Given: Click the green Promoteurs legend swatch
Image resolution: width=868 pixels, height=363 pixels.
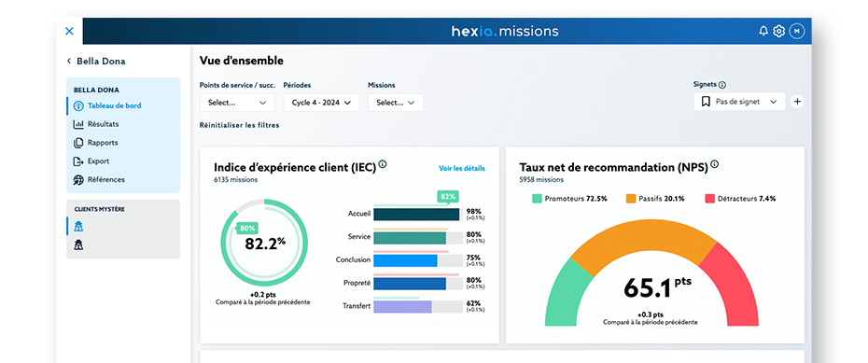Looking at the screenshot, I should tap(537, 198).
